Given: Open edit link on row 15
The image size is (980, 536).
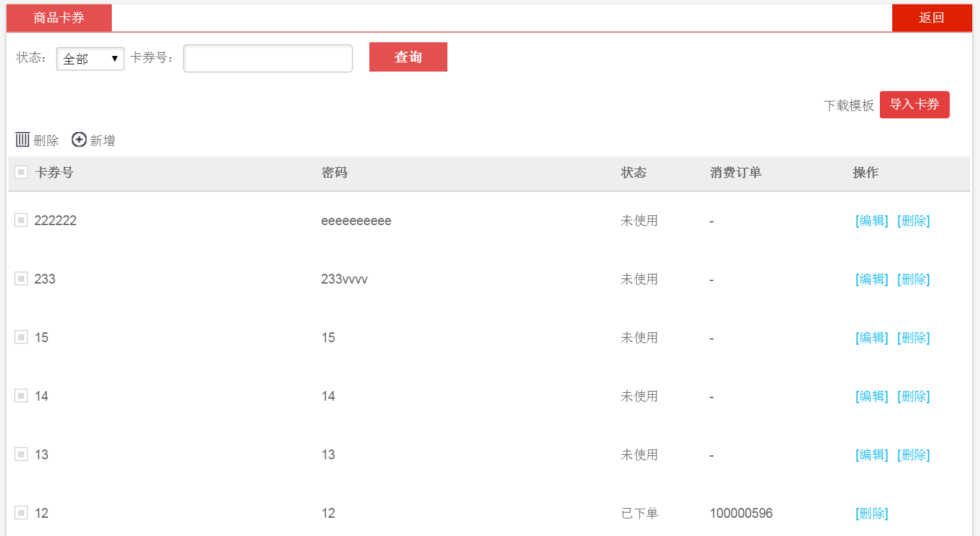Looking at the screenshot, I should click(x=872, y=338).
